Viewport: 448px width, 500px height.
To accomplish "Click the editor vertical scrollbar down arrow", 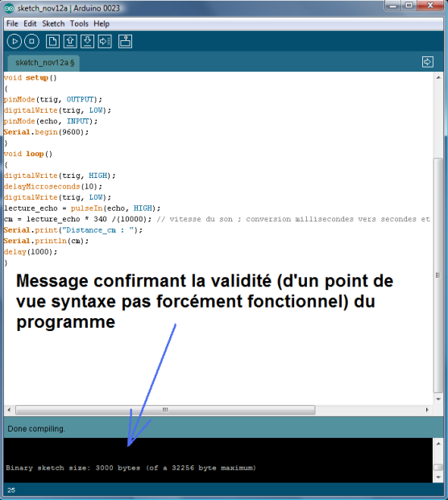I will coord(438,399).
